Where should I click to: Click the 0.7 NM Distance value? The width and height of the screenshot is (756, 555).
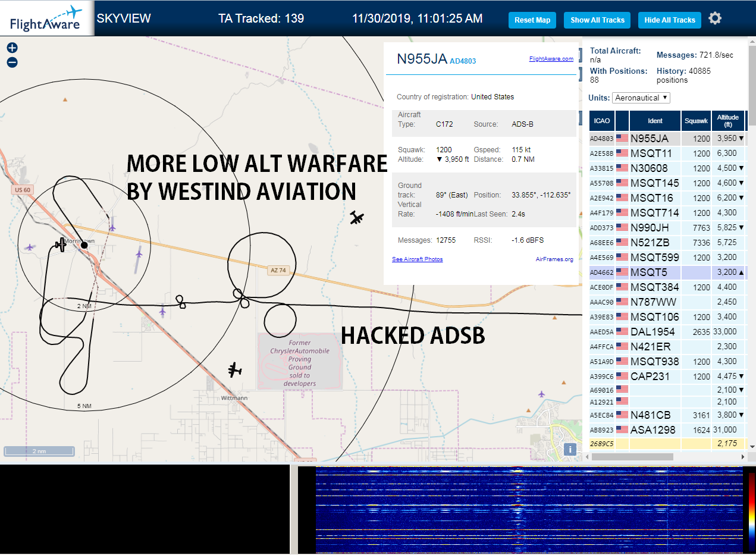click(x=523, y=159)
